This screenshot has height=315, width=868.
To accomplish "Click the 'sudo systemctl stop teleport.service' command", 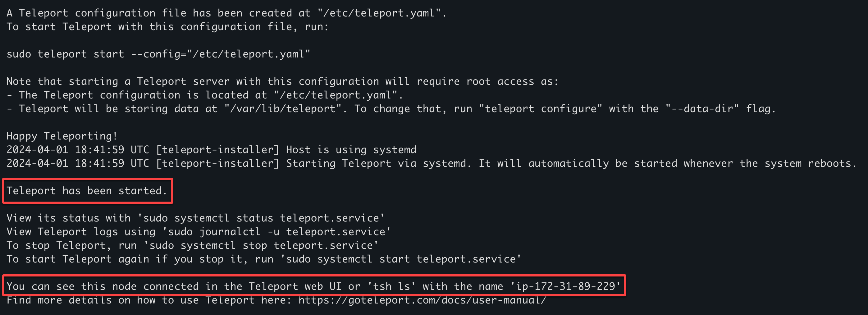I will click(x=261, y=245).
